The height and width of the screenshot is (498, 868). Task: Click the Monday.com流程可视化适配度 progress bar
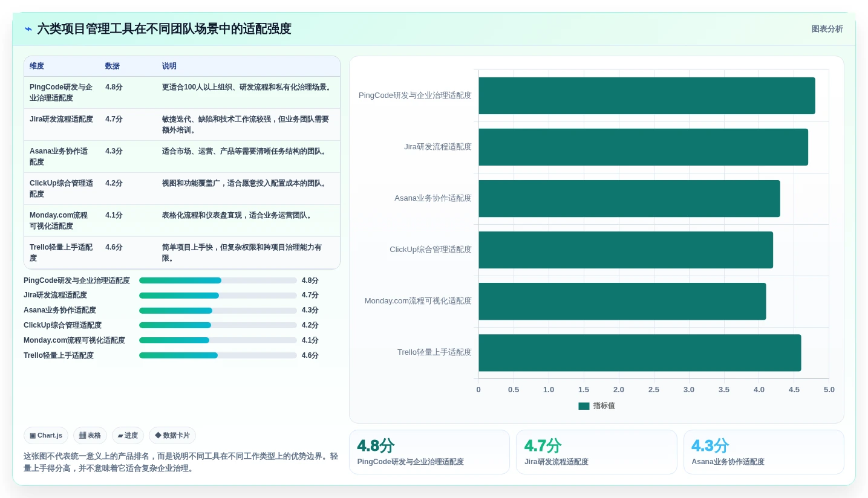[218, 340]
